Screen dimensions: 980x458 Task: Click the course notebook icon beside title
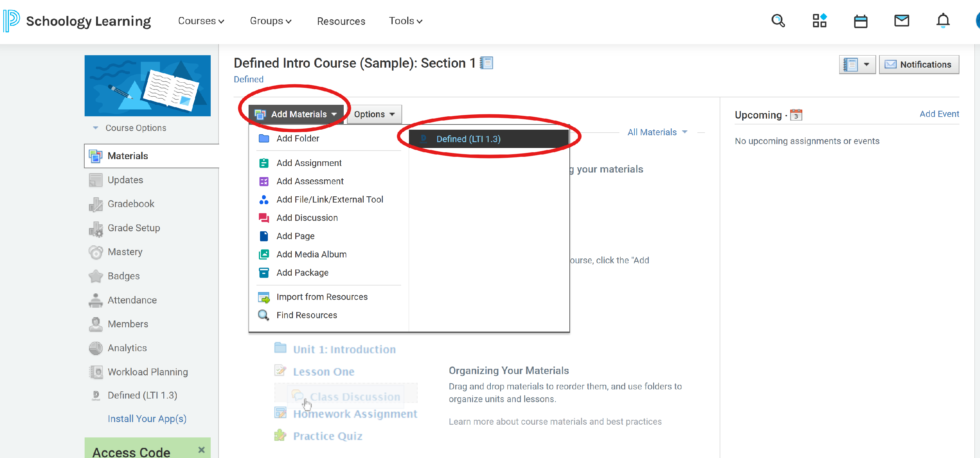486,63
